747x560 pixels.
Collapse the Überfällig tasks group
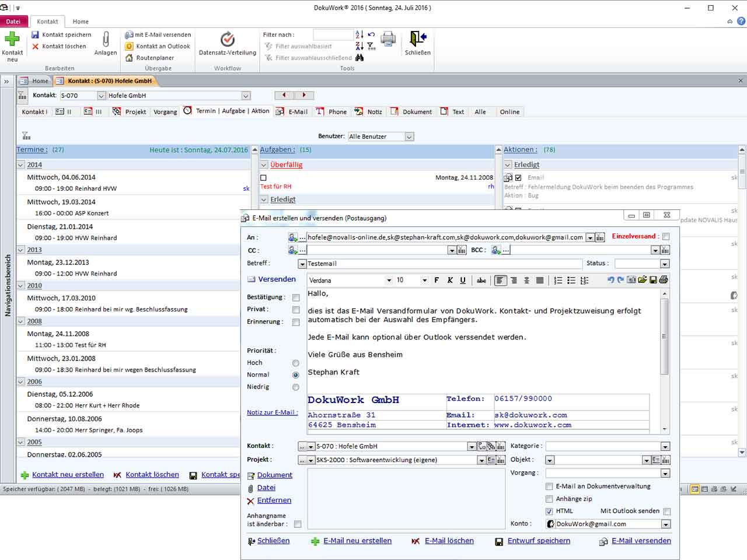coord(264,165)
